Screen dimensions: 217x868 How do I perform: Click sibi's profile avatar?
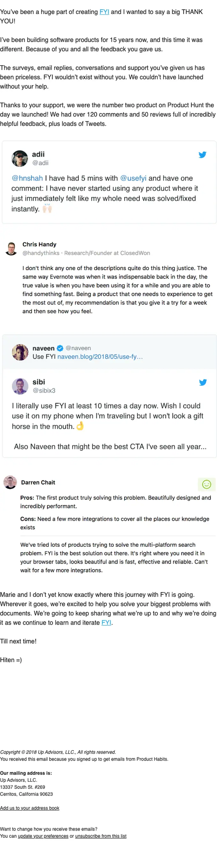point(20,386)
